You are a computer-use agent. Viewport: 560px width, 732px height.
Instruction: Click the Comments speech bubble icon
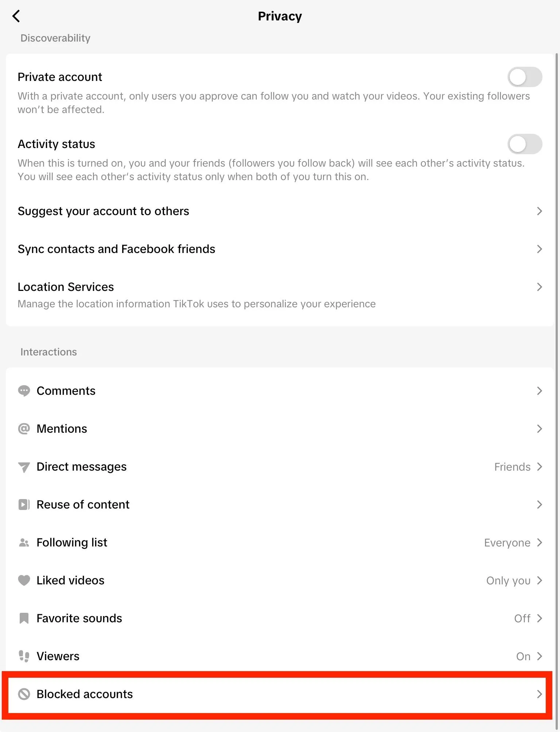coord(24,391)
